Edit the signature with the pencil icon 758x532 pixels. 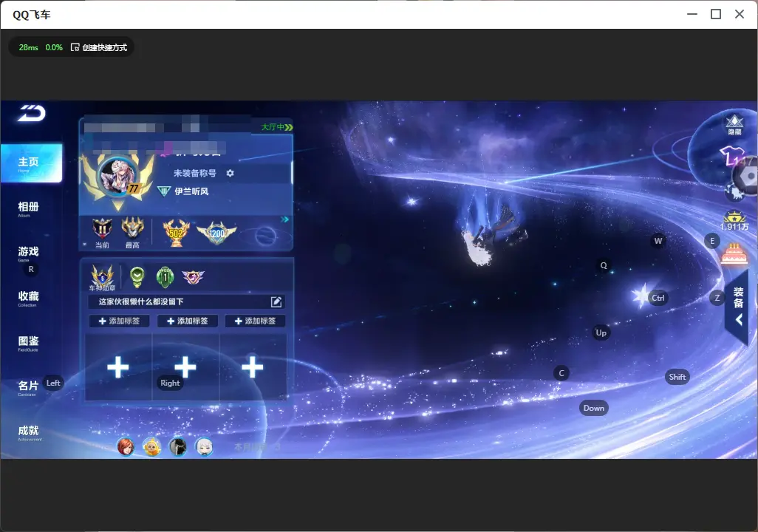point(276,301)
